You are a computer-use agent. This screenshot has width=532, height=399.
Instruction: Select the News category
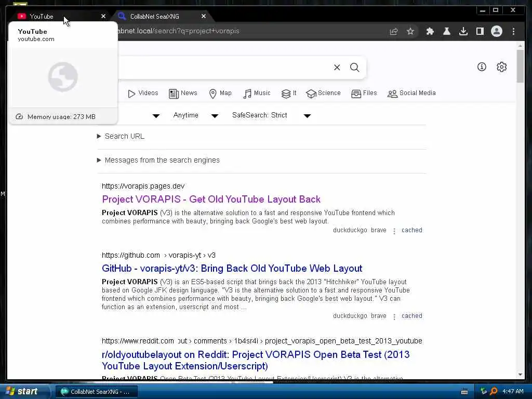(183, 94)
